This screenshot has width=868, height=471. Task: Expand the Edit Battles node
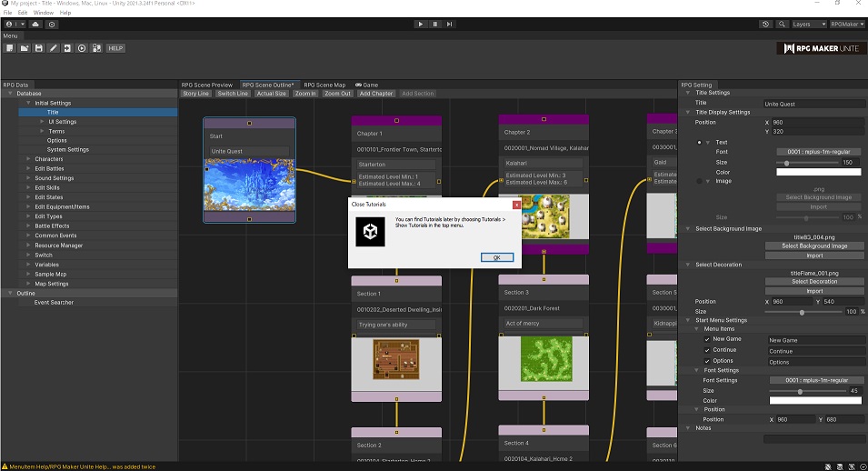click(28, 168)
